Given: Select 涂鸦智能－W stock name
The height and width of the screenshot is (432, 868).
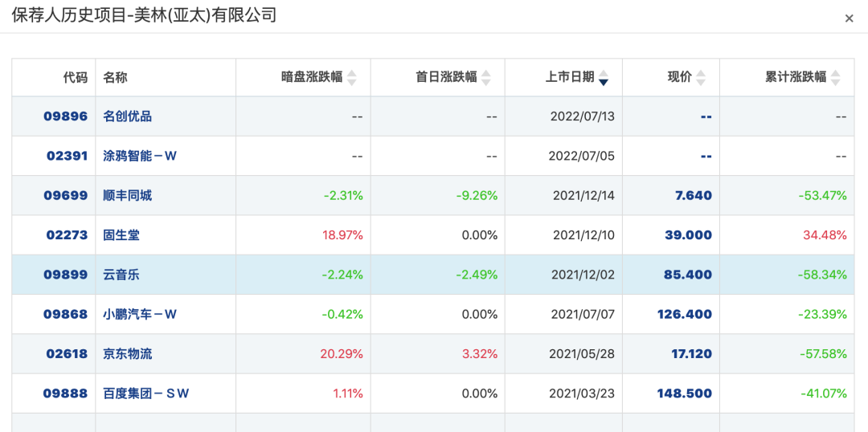Looking at the screenshot, I should click(x=140, y=156).
